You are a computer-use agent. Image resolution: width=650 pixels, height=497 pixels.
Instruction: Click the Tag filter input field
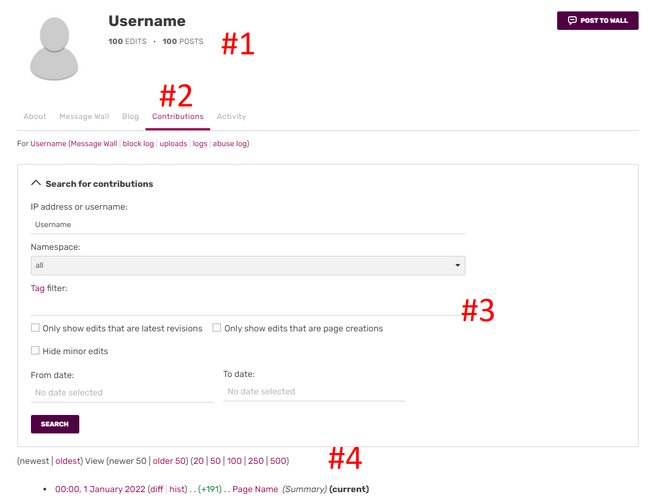[x=247, y=307]
